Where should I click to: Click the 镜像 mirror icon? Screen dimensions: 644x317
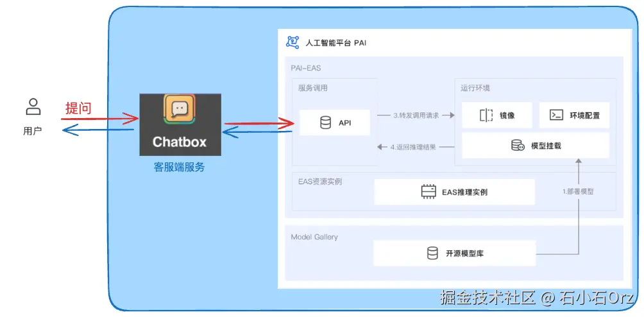(x=486, y=116)
